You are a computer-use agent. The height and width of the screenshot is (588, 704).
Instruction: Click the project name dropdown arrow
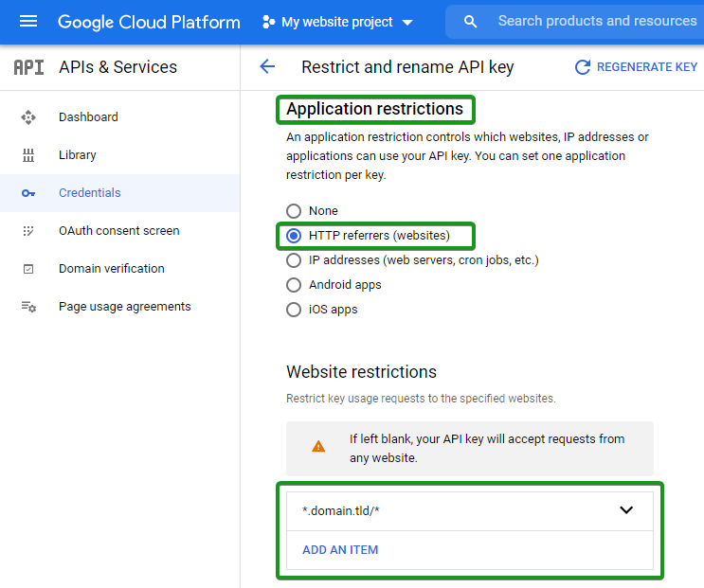[407, 23]
